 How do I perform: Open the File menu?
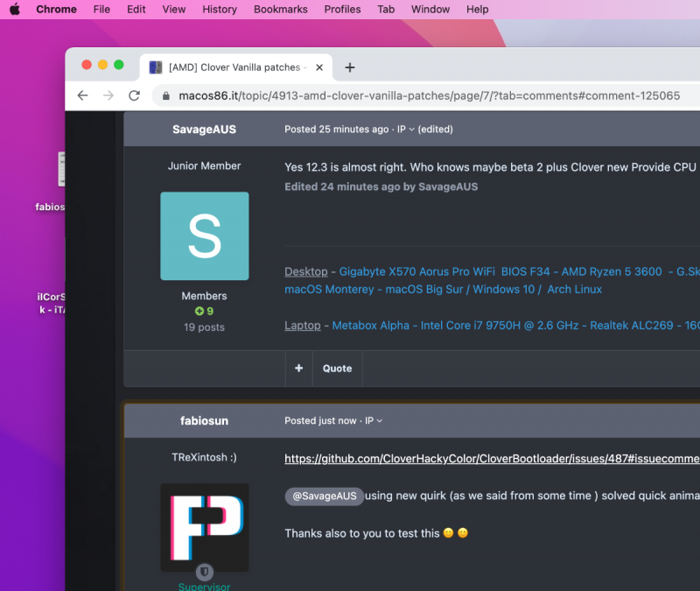tap(101, 10)
